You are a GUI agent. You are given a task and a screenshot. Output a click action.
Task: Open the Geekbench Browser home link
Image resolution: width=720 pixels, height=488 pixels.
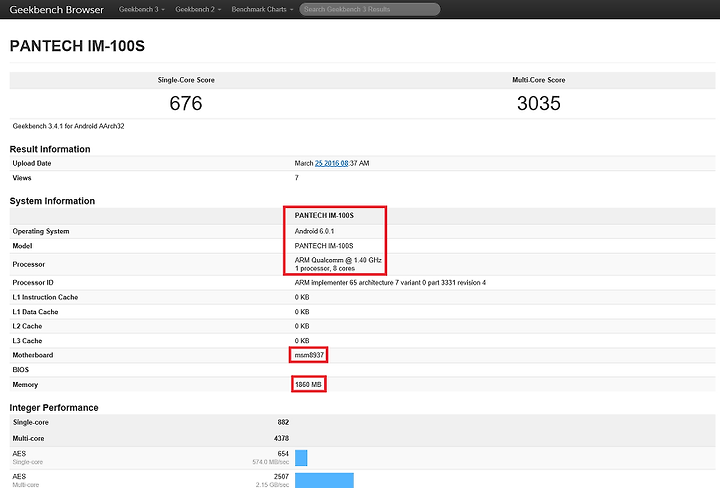pos(56,10)
